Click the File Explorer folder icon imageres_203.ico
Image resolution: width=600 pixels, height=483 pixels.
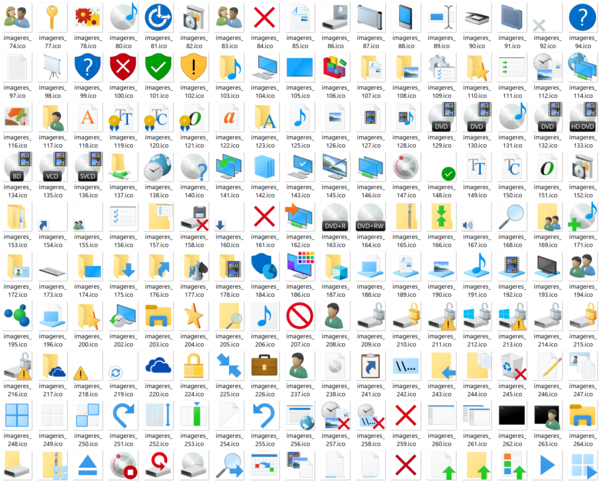tap(158, 316)
